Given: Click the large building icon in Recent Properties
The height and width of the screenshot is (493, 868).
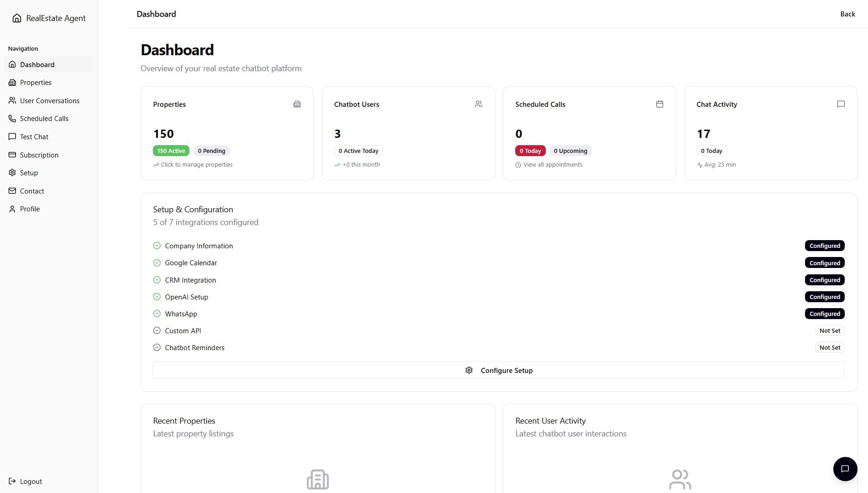Looking at the screenshot, I should (x=318, y=479).
